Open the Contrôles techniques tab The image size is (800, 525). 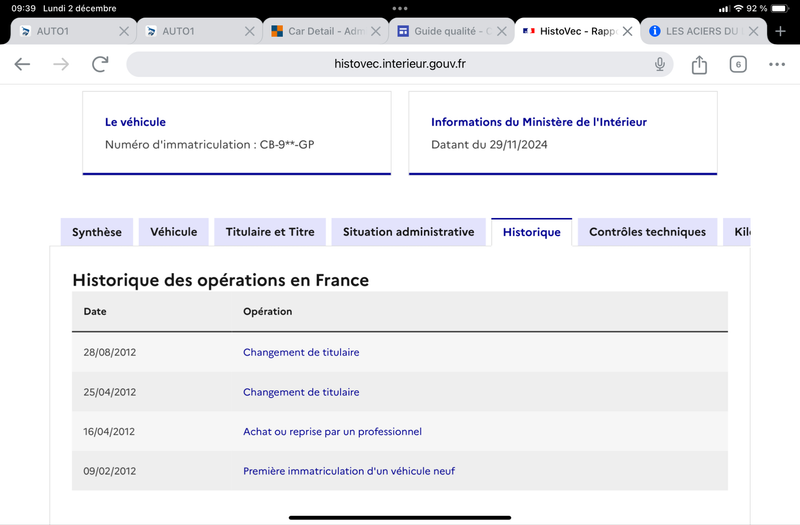tap(647, 232)
